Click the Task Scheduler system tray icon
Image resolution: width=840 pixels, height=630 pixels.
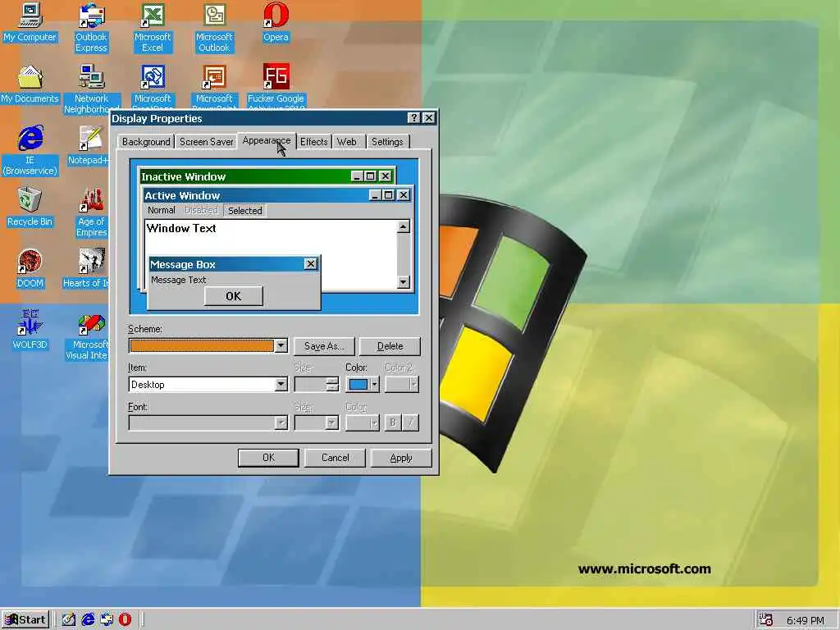pos(766,620)
